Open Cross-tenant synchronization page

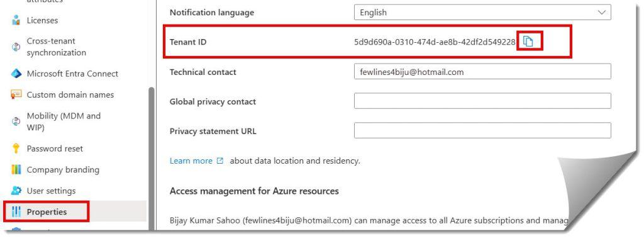coord(56,47)
